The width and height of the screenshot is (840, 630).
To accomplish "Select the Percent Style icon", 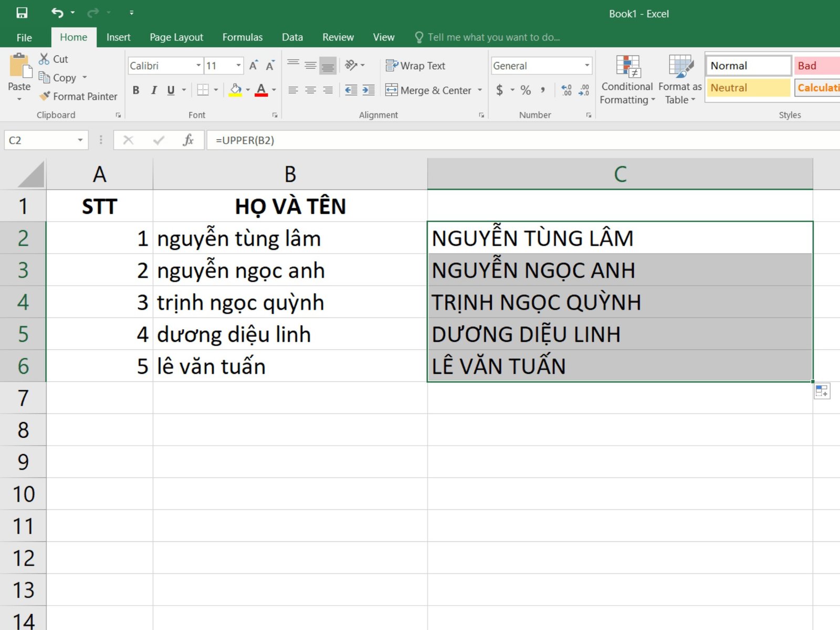I will pyautogui.click(x=524, y=90).
